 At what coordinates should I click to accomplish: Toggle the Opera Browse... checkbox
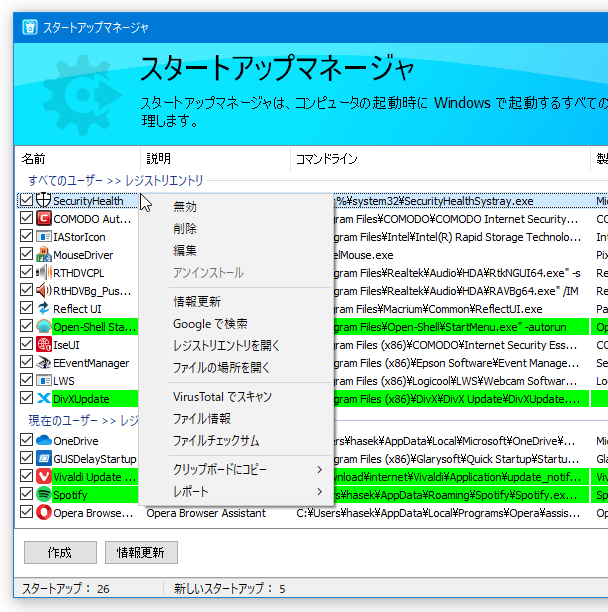(26, 512)
